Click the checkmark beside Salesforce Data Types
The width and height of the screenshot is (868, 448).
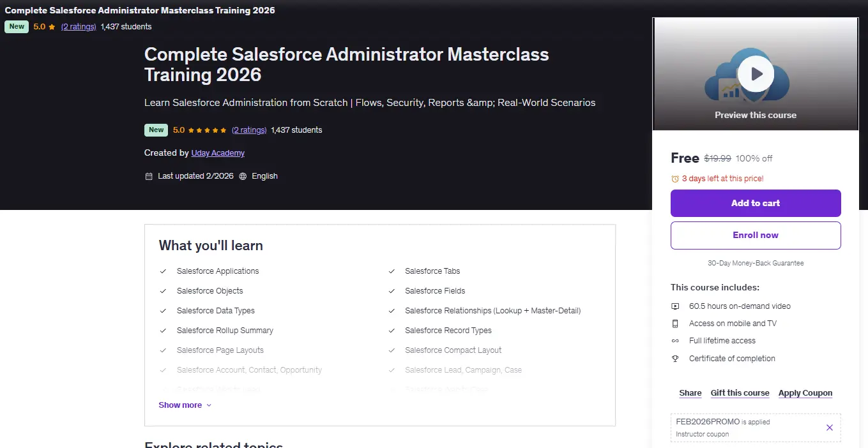[x=163, y=311]
